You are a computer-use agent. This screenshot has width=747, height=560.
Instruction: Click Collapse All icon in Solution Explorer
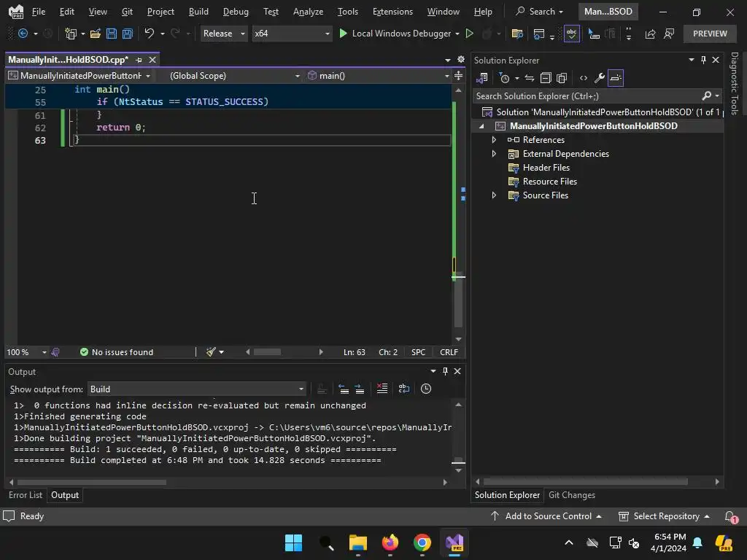pos(546,78)
